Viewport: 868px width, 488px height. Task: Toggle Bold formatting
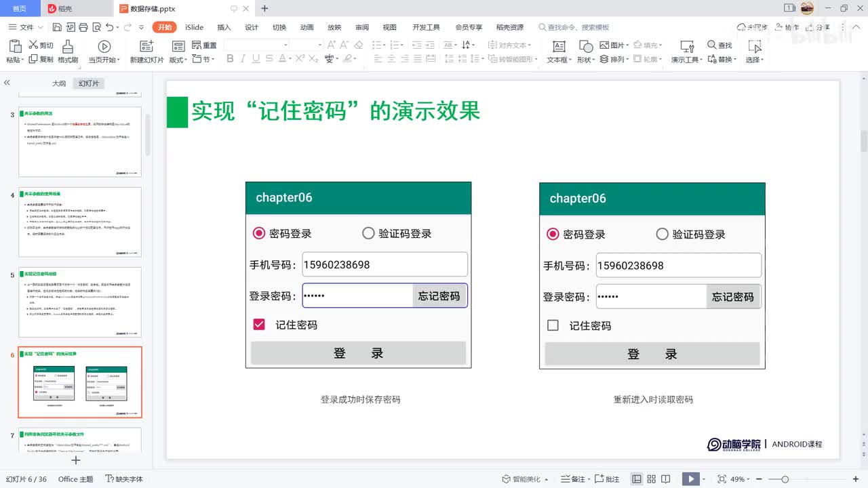(230, 59)
